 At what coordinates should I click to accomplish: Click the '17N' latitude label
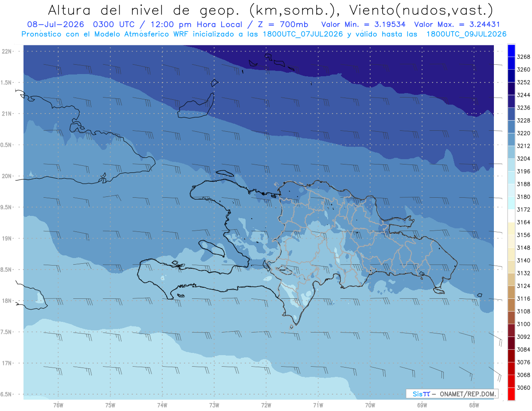coord(7,363)
